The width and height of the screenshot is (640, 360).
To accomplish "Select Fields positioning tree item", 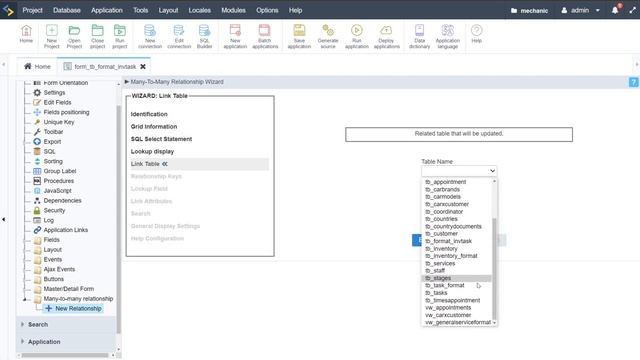I will pos(66,112).
